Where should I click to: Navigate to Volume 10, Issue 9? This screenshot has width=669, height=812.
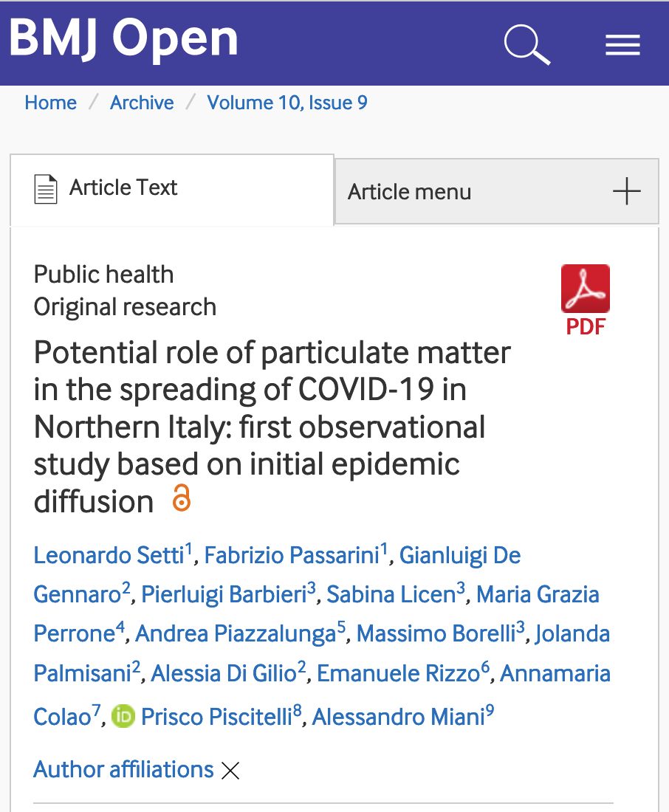pyautogui.click(x=287, y=103)
